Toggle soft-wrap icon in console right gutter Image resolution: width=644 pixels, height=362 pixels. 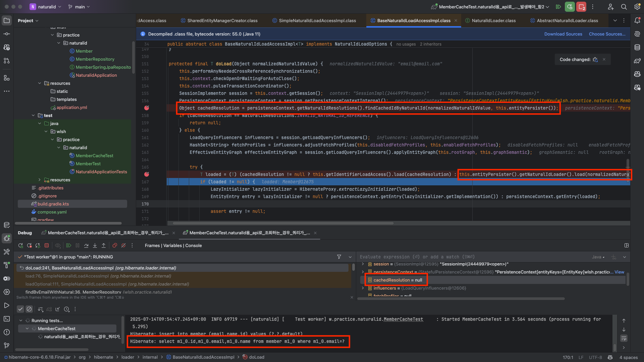point(624,339)
